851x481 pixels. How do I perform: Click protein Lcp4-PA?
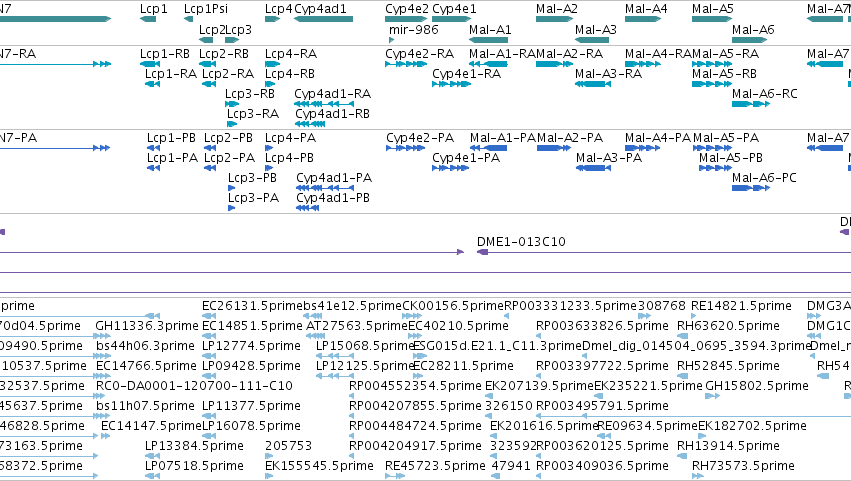pos(269,148)
